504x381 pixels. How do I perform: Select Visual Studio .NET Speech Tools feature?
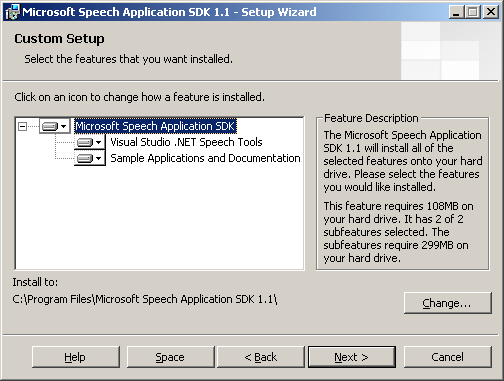click(x=186, y=142)
